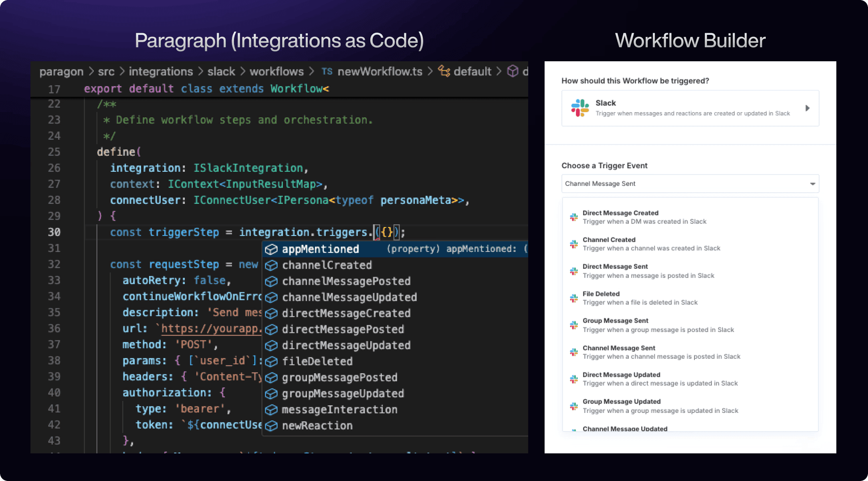The image size is (868, 481).
Task: Expand the Slack trigger arrow
Action: (807, 108)
